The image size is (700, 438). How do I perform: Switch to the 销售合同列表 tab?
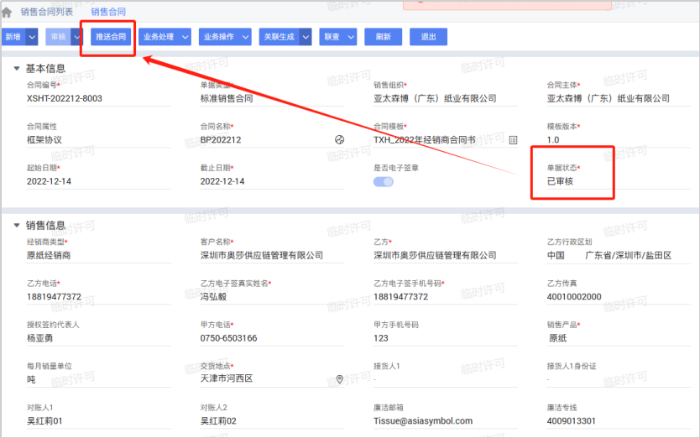46,11
